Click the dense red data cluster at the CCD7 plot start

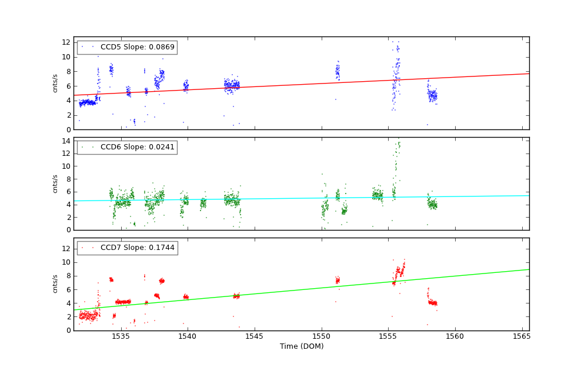(x=88, y=316)
